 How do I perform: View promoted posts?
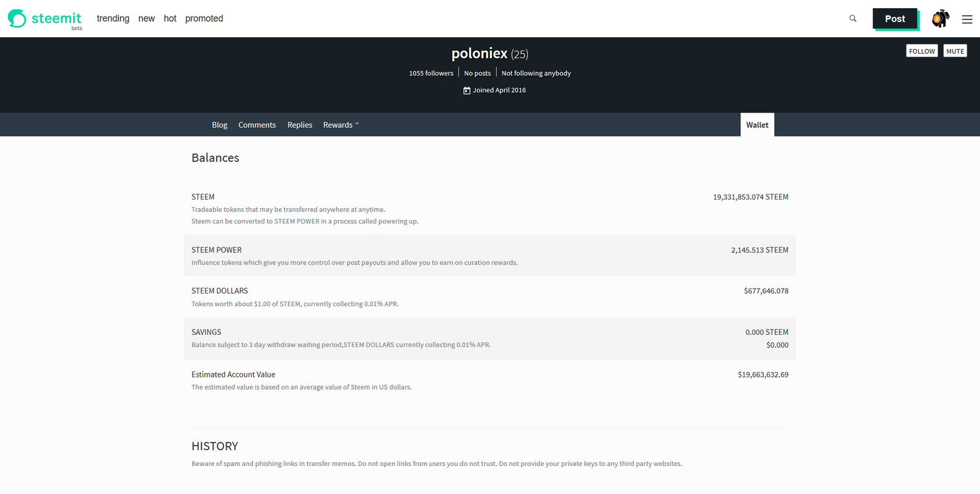tap(204, 19)
